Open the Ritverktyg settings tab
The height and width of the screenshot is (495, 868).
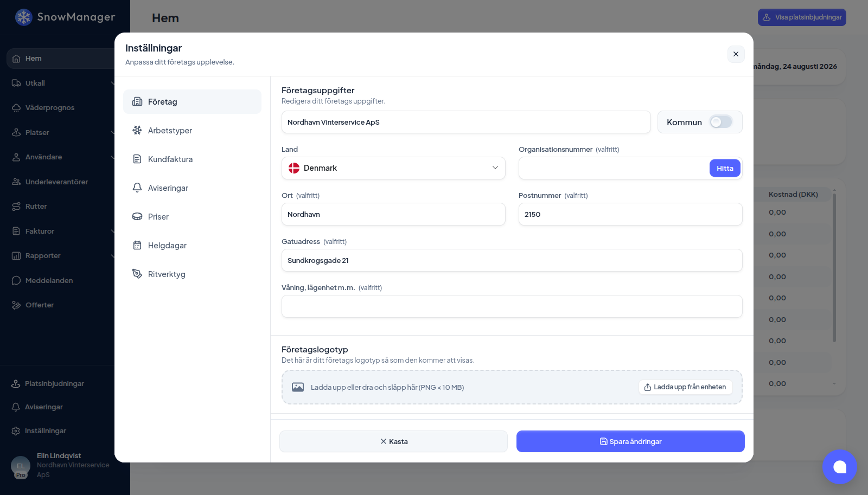tap(192, 274)
